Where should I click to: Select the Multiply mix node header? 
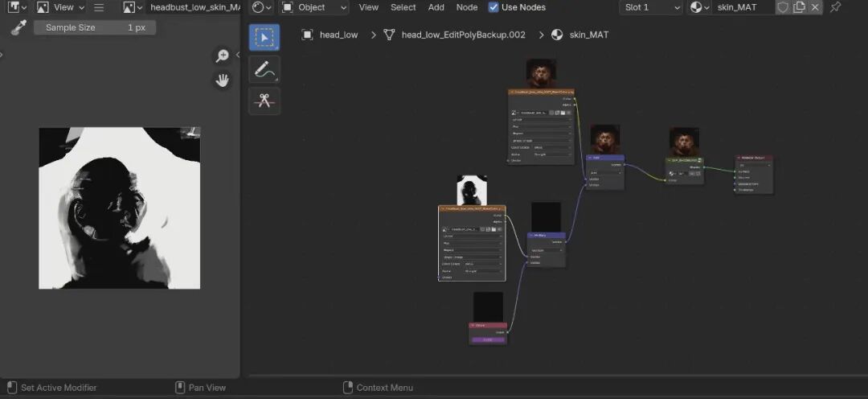tap(546, 236)
